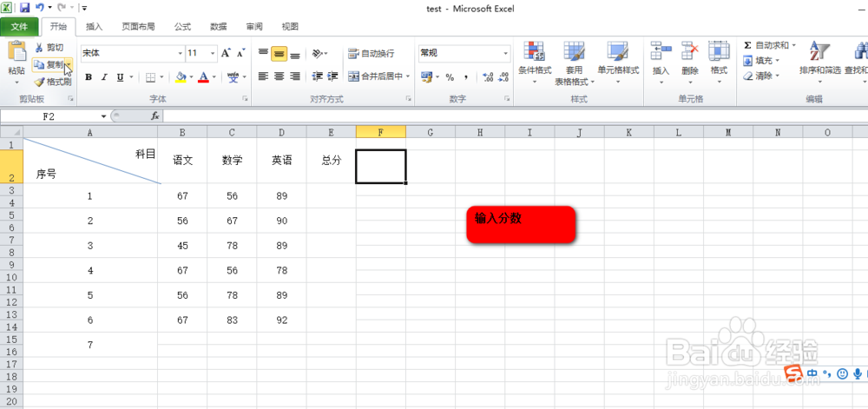The image size is (868, 409).
Task: Apply percent style to the number
Action: click(450, 77)
